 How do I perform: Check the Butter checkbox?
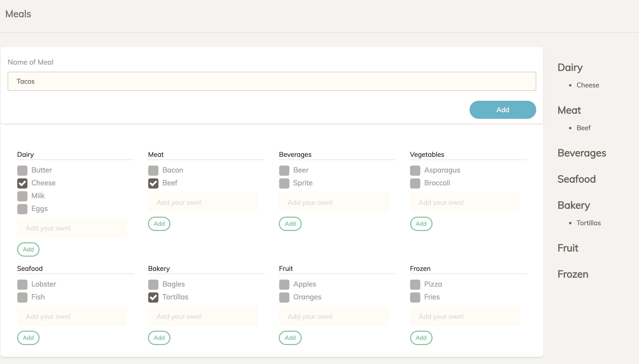click(x=22, y=171)
